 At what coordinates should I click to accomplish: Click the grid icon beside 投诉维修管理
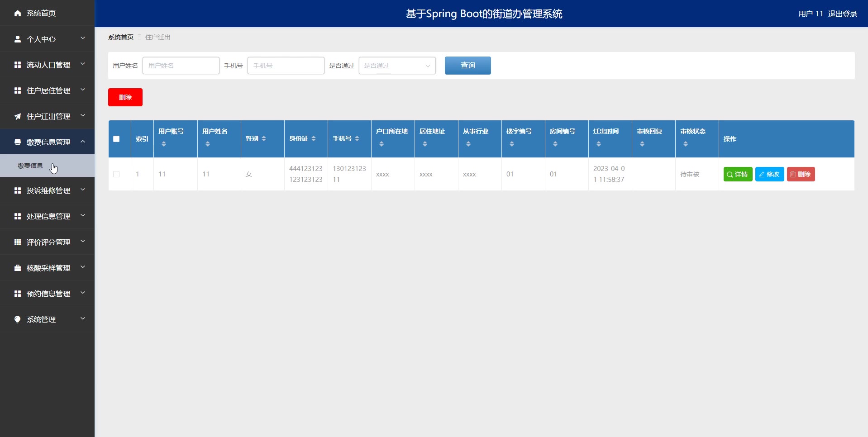coord(18,190)
